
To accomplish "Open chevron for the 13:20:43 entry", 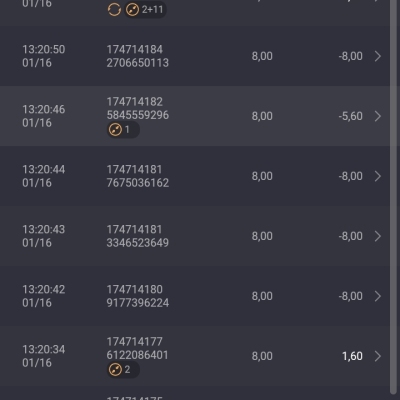I will pyautogui.click(x=377, y=236).
